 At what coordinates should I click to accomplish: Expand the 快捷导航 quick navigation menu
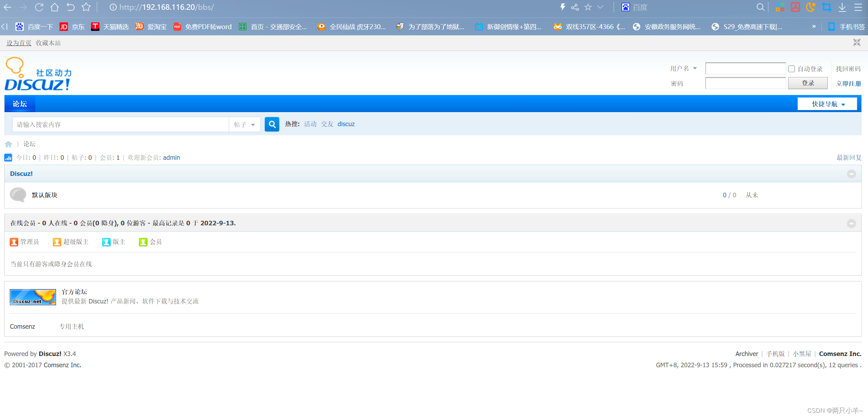point(827,104)
